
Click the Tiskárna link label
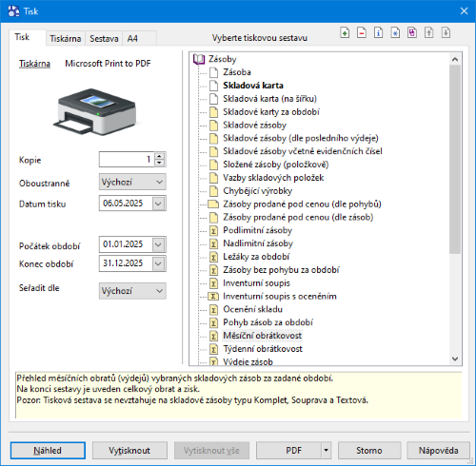click(x=34, y=64)
